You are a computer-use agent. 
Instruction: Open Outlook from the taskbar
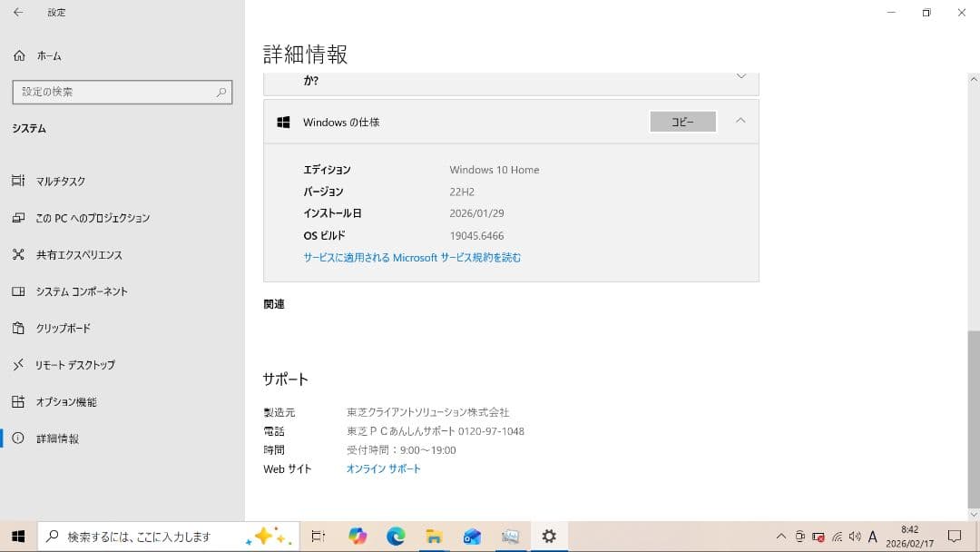coord(472,537)
